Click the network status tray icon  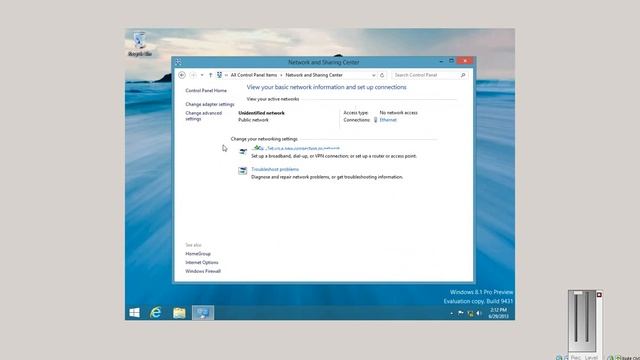(x=470, y=313)
